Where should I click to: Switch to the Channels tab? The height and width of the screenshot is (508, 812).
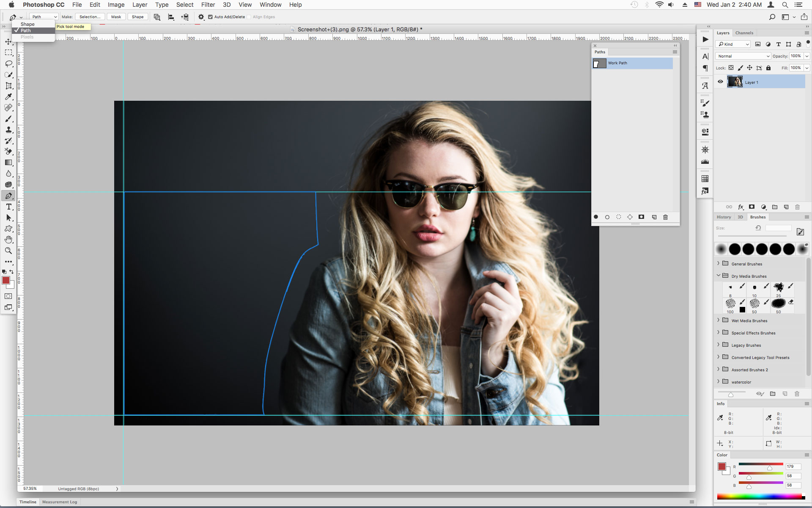[x=744, y=33]
